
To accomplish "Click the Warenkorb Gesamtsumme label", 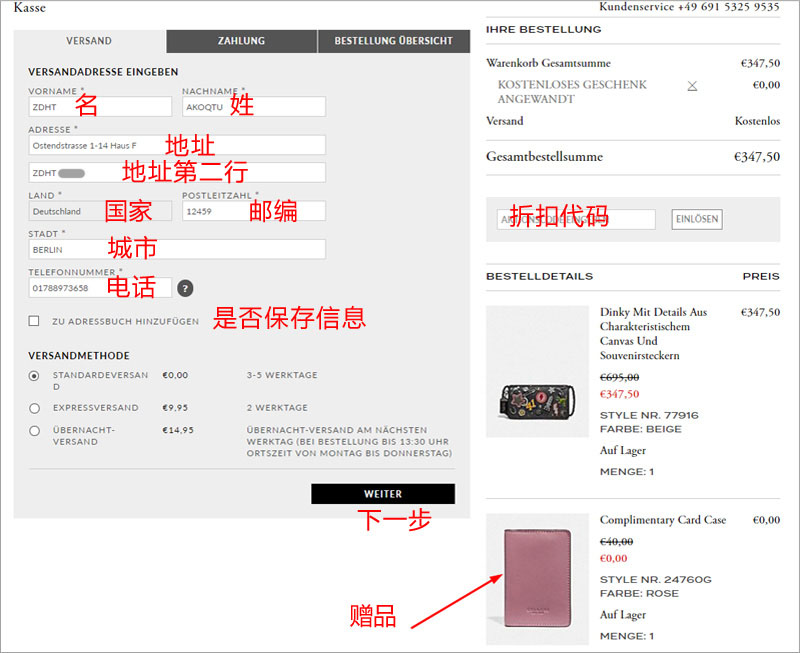I will tap(548, 63).
